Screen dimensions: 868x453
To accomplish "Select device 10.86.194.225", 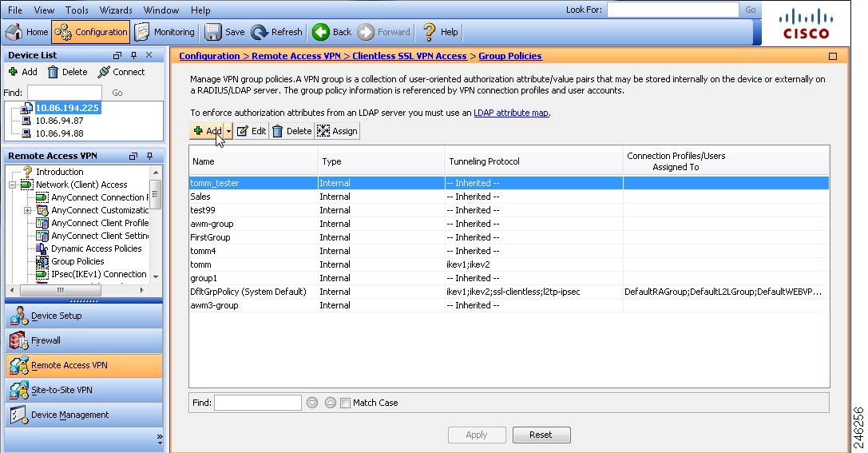I will 67,108.
